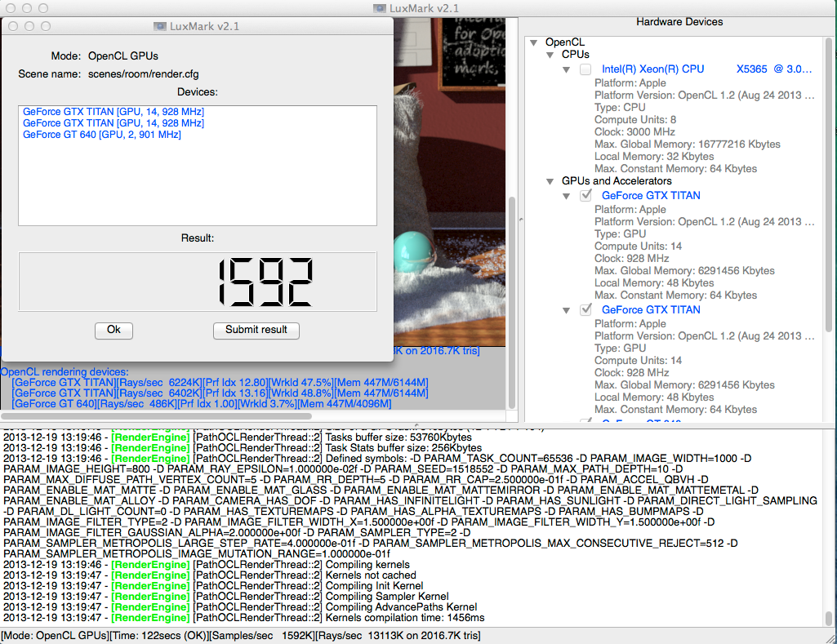The width and height of the screenshot is (837, 644).
Task: Click the log panel scrollbar thumb
Action: click(829, 619)
